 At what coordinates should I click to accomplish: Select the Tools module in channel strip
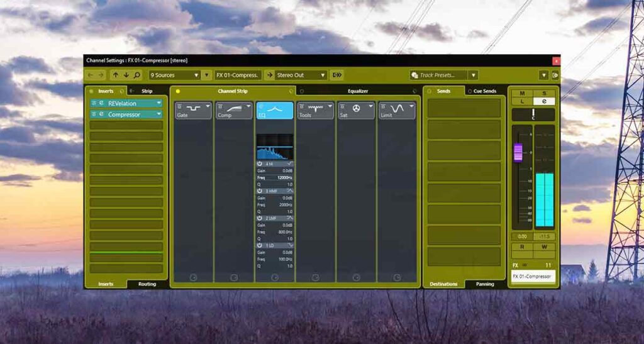pyautogui.click(x=316, y=111)
